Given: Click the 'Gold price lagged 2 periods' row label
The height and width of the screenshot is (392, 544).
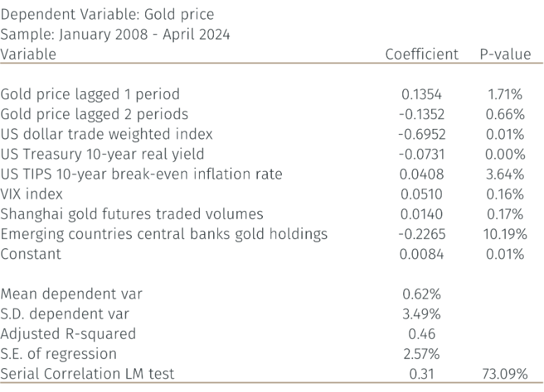Looking at the screenshot, I should (94, 114).
